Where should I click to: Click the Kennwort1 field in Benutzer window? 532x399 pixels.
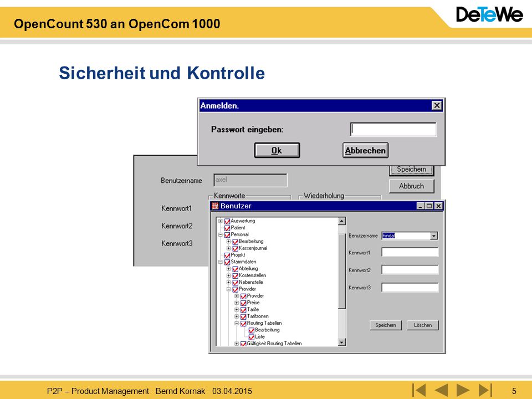click(410, 252)
